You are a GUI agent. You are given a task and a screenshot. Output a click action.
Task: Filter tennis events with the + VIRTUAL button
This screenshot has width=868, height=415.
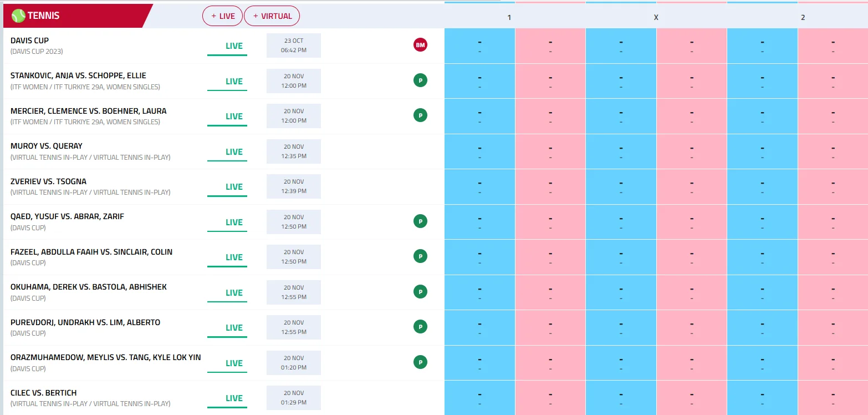[272, 16]
